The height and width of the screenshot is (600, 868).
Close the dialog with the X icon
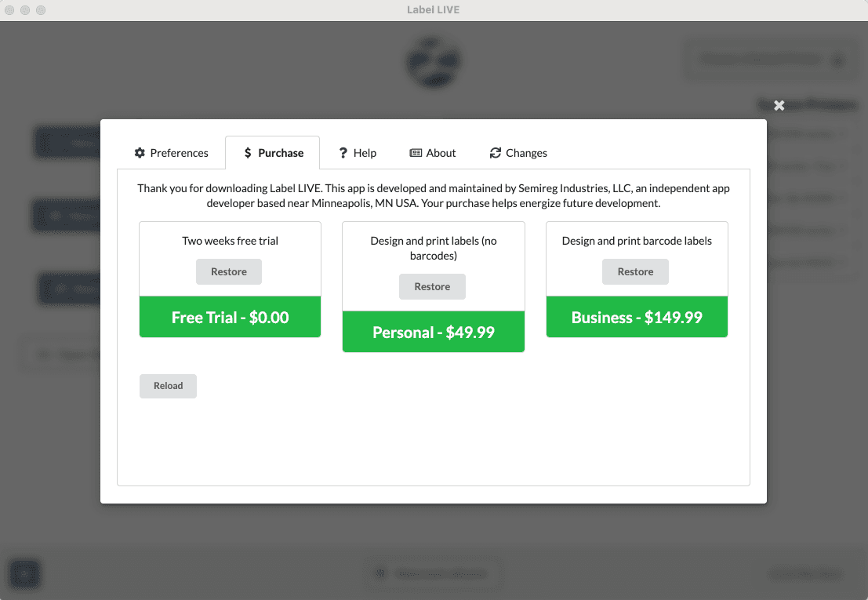779,104
